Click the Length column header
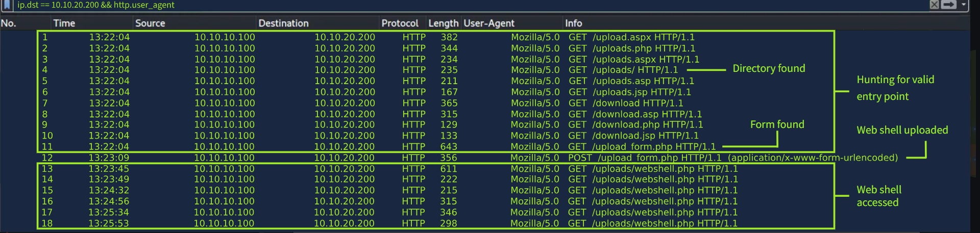Image resolution: width=980 pixels, height=233 pixels. [443, 23]
